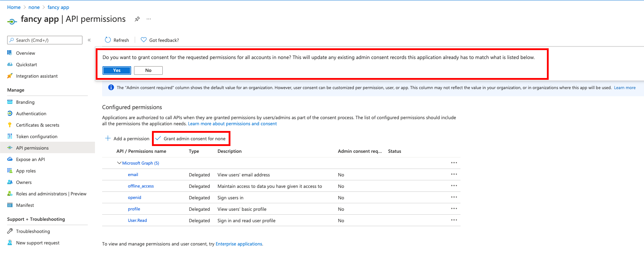The width and height of the screenshot is (644, 253).
Task: Click the Search input field
Action: point(45,40)
